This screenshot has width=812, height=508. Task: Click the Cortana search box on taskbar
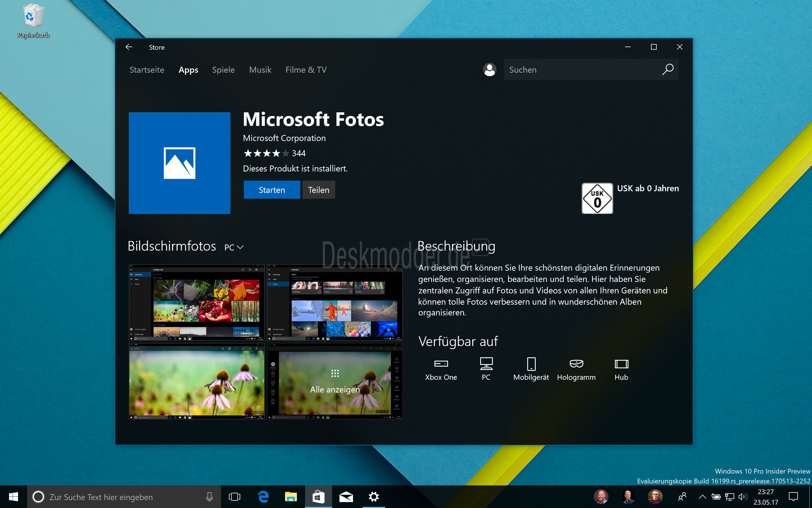pos(124,497)
